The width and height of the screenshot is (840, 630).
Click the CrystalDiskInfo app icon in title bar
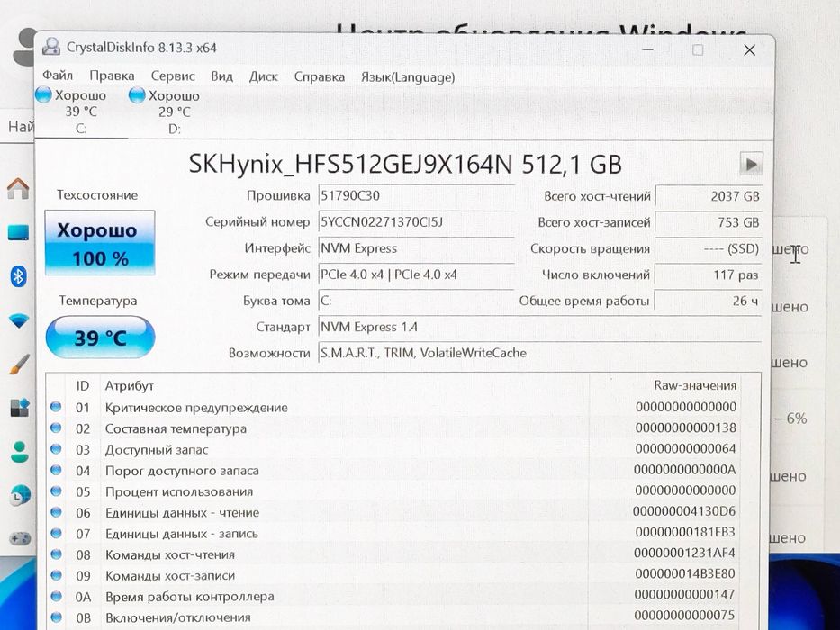(x=51, y=47)
